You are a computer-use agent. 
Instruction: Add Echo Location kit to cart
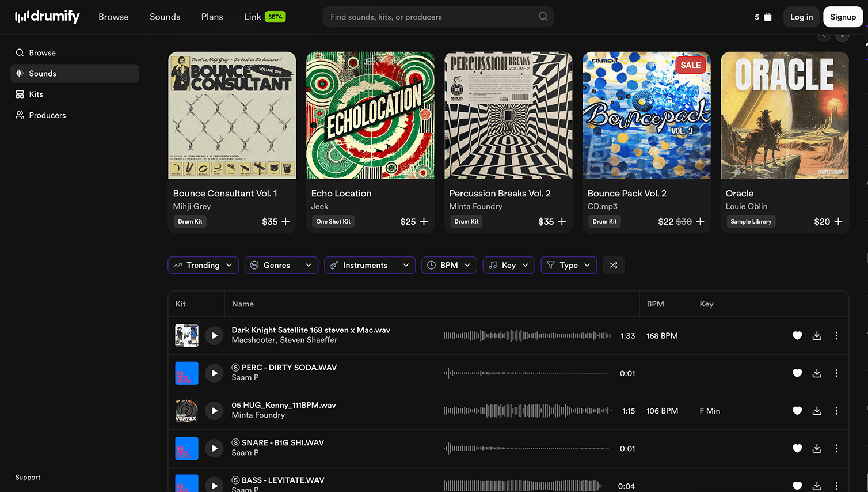[424, 222]
